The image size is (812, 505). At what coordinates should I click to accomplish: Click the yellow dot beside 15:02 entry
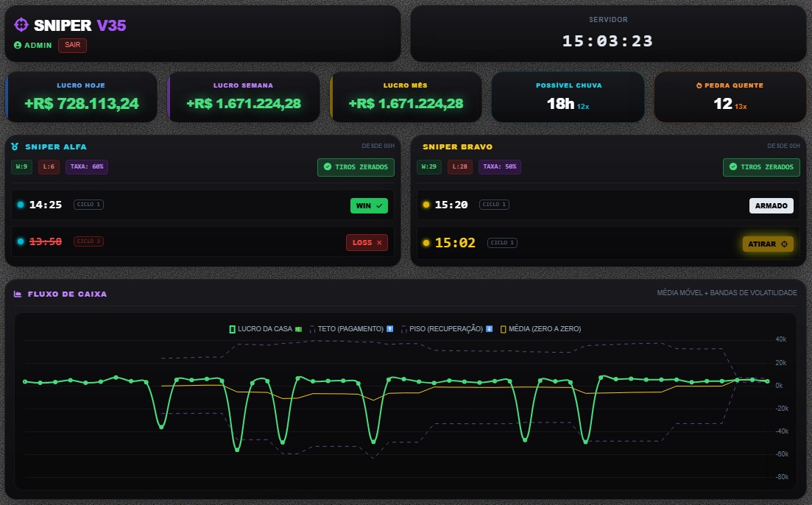coord(426,243)
